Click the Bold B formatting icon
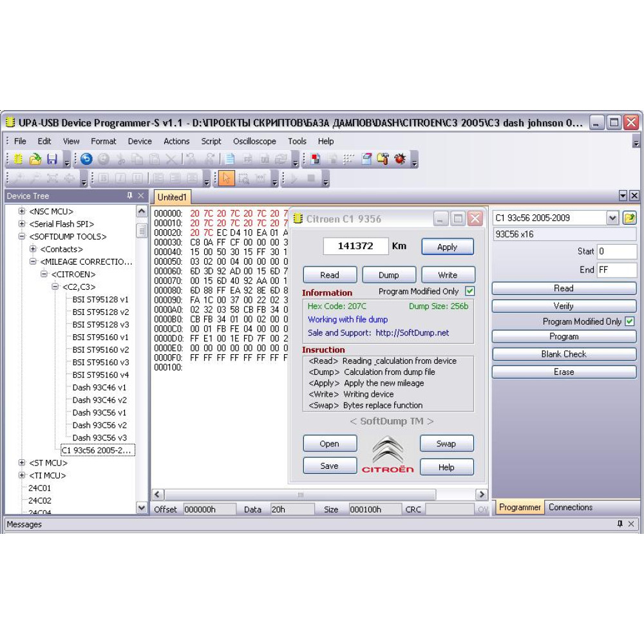644x644 pixels. 104,178
